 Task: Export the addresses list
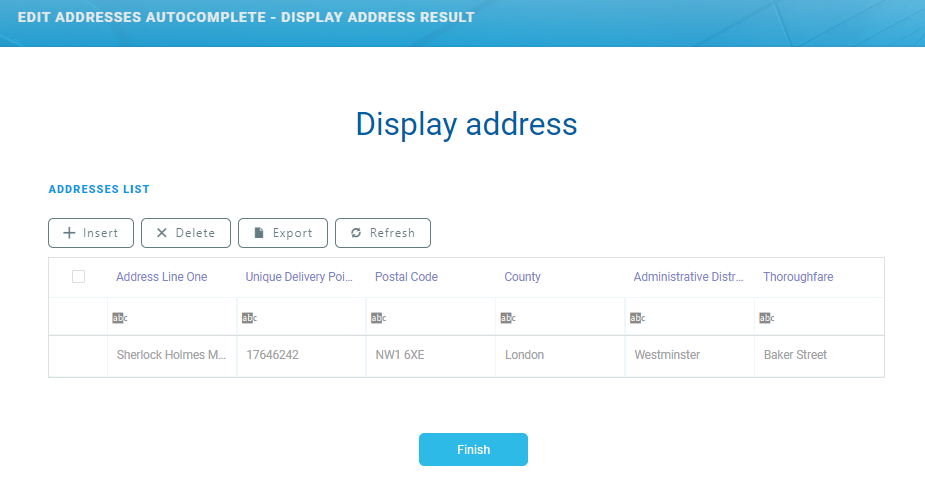(283, 233)
